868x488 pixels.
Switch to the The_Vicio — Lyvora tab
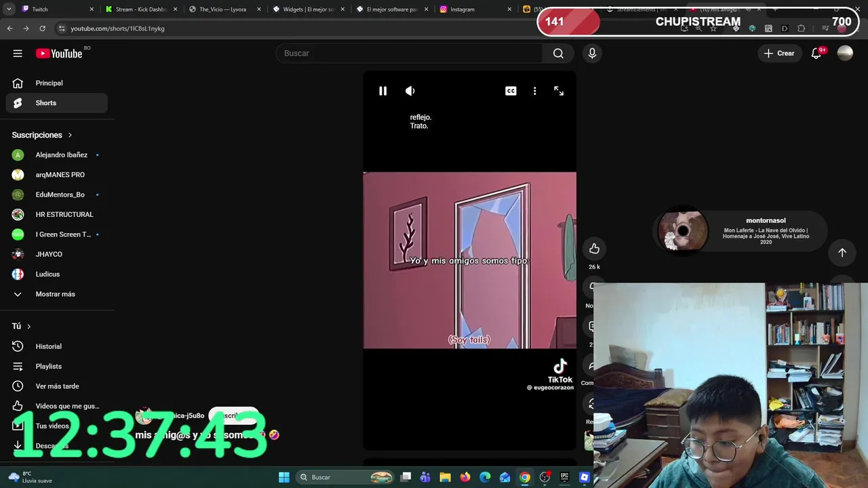(224, 9)
